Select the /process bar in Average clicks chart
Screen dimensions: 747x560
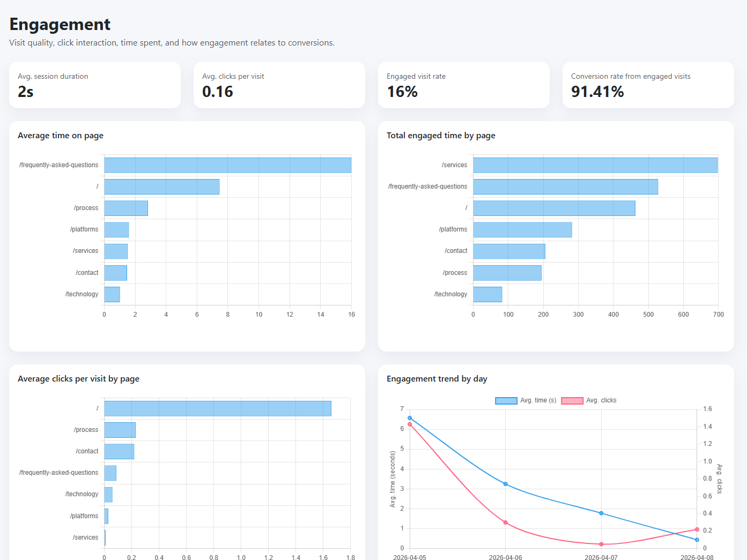pos(120,430)
